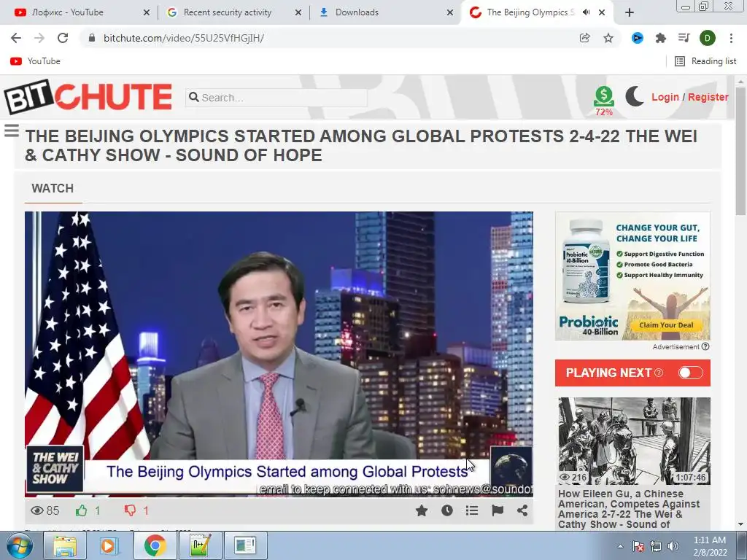
Task: Click the page vertical scrollbar
Action: (x=740, y=150)
